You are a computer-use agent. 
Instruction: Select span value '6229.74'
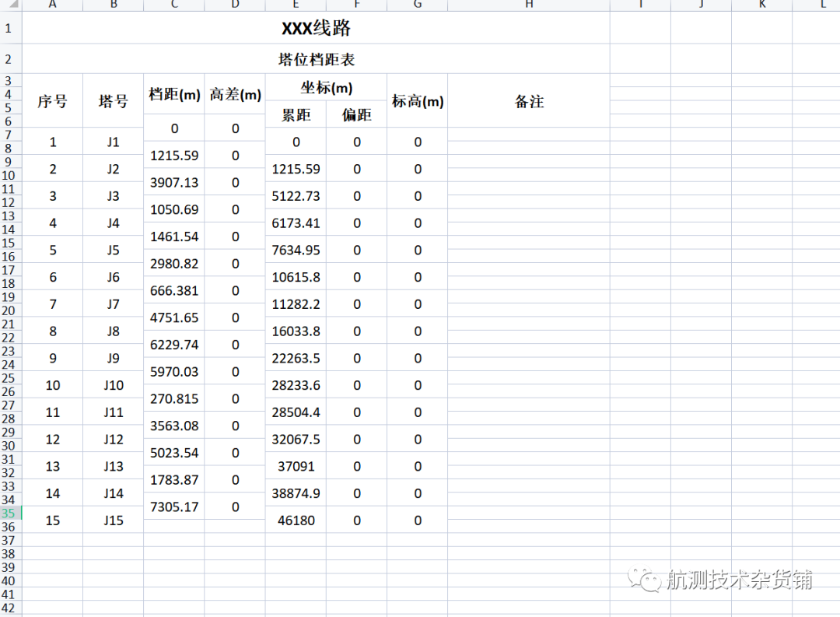tap(174, 344)
